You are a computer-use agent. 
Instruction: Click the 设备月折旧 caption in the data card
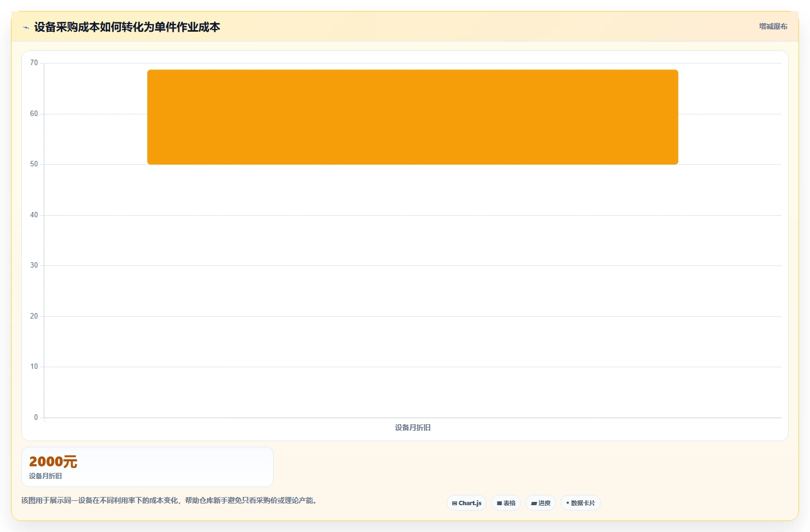[x=45, y=476]
